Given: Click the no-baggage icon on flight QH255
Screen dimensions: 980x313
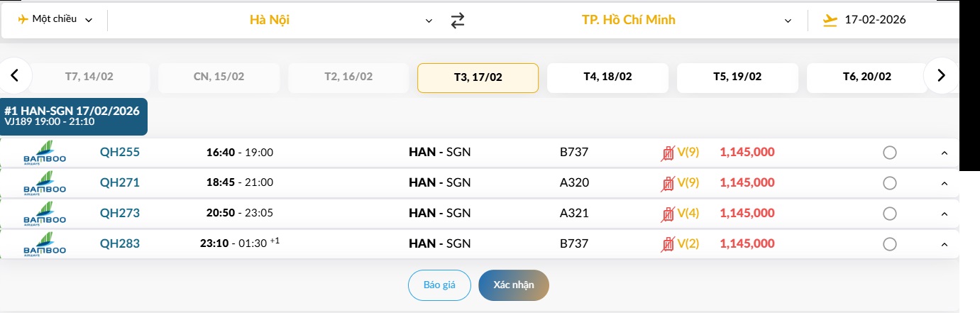Looking at the screenshot, I should (x=667, y=152).
